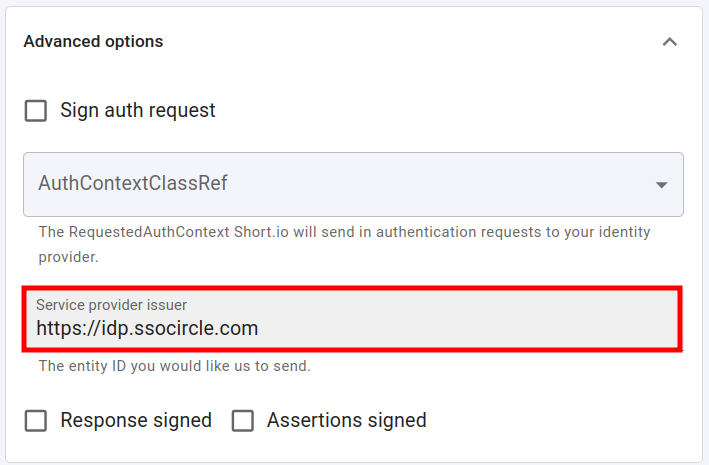The image size is (709, 465).
Task: Click the https://idp.ssocircle.com URL value
Action: tap(147, 328)
